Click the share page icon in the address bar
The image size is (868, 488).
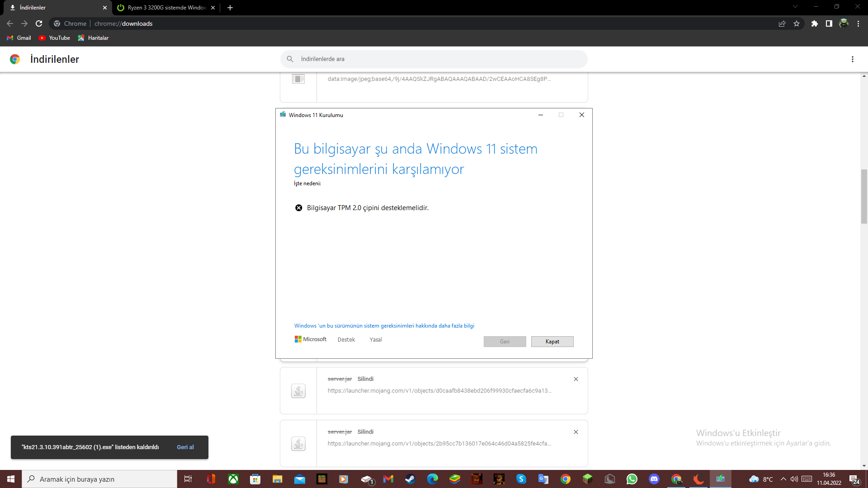pyautogui.click(x=782, y=23)
